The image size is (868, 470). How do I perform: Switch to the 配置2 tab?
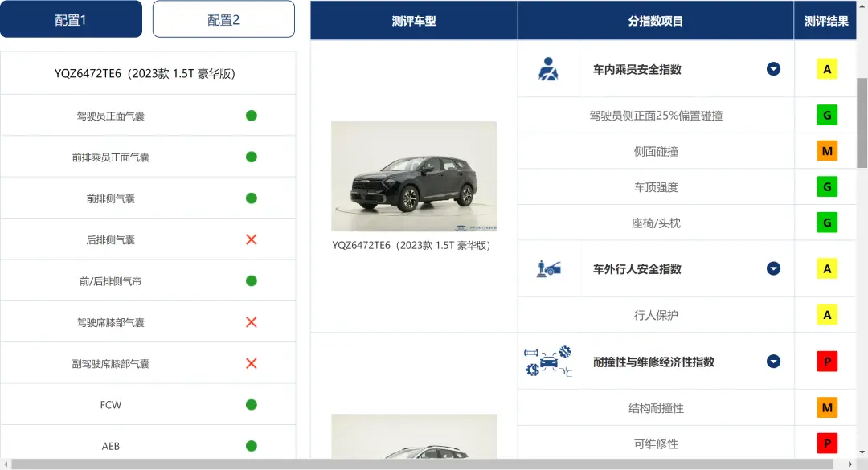coord(223,19)
